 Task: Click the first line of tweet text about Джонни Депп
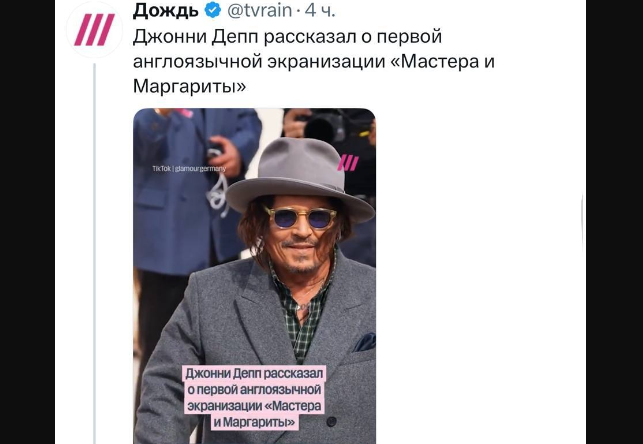pos(287,36)
